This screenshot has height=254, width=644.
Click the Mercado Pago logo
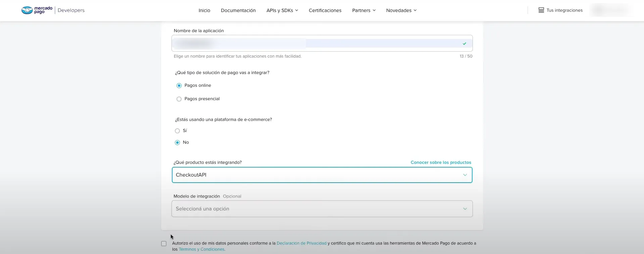(37, 10)
